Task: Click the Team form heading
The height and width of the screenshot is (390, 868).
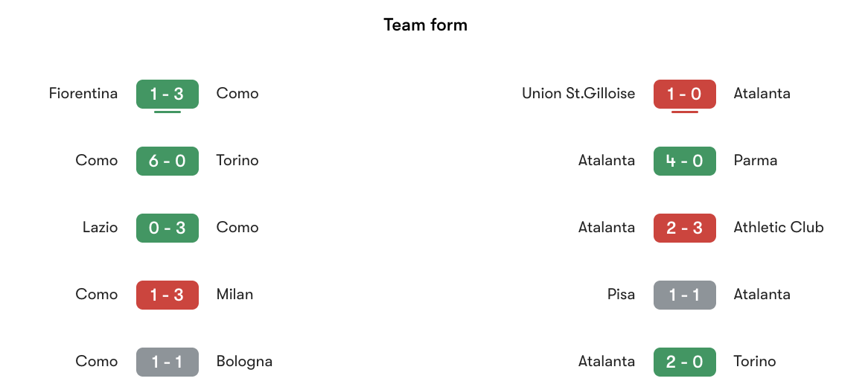Action: [425, 25]
